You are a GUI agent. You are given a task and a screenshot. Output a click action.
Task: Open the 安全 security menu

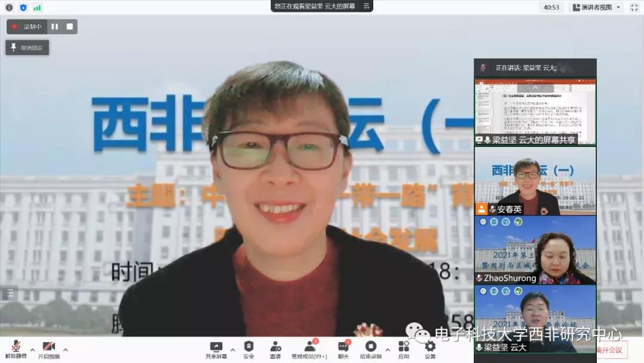coord(249,350)
